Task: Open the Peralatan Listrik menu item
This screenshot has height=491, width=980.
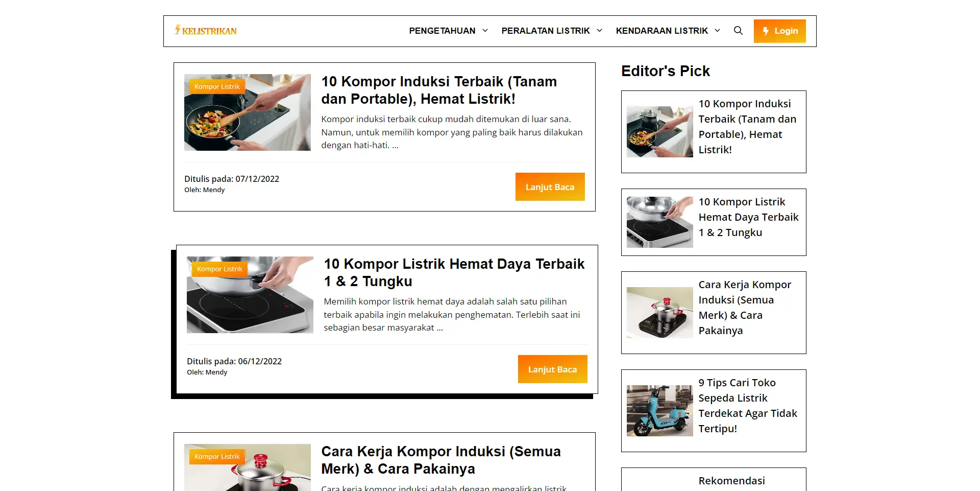Action: pos(546,31)
